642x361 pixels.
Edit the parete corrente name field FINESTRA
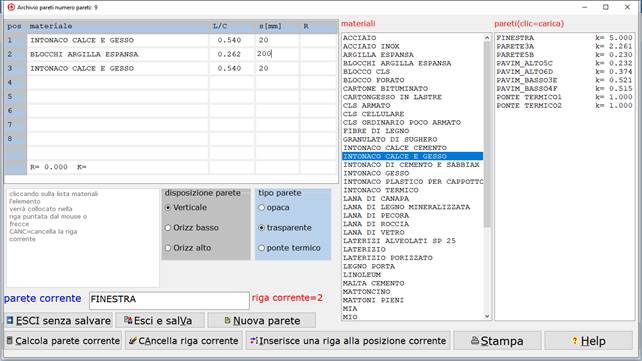pyautogui.click(x=169, y=300)
